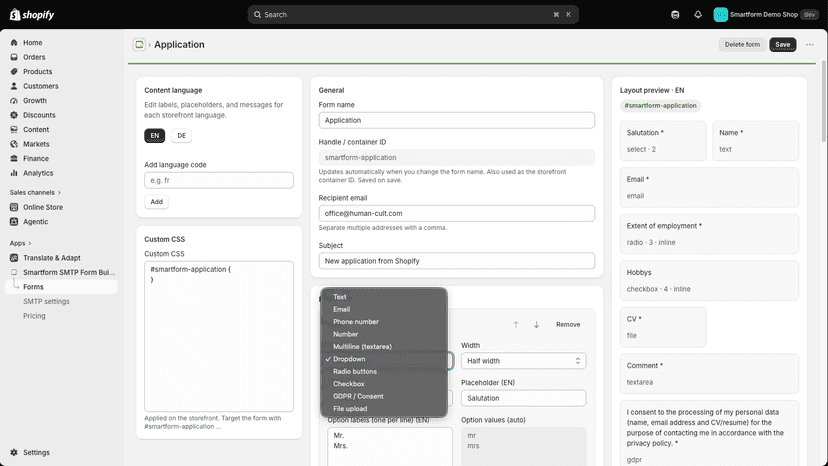Open Pricing in the sidebar
The image size is (828, 466).
tap(34, 316)
